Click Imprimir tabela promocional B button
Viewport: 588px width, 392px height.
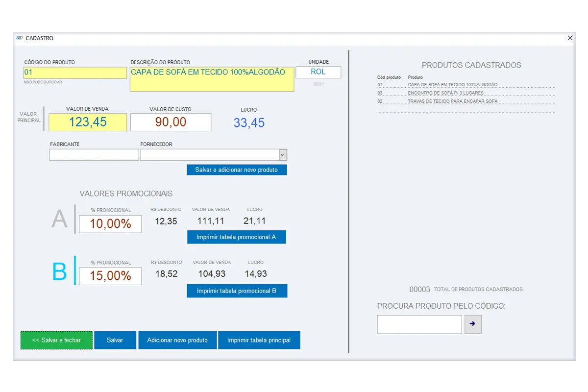coord(237,291)
